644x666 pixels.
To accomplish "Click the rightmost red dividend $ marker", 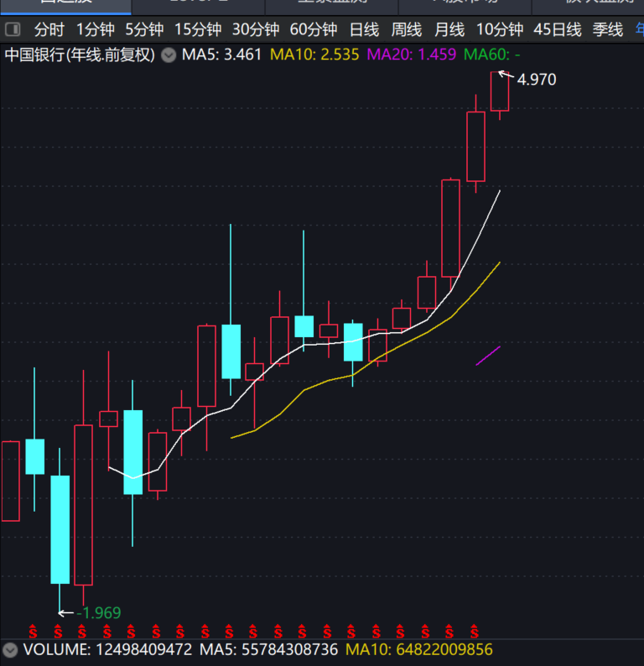I will pyautogui.click(x=475, y=630).
